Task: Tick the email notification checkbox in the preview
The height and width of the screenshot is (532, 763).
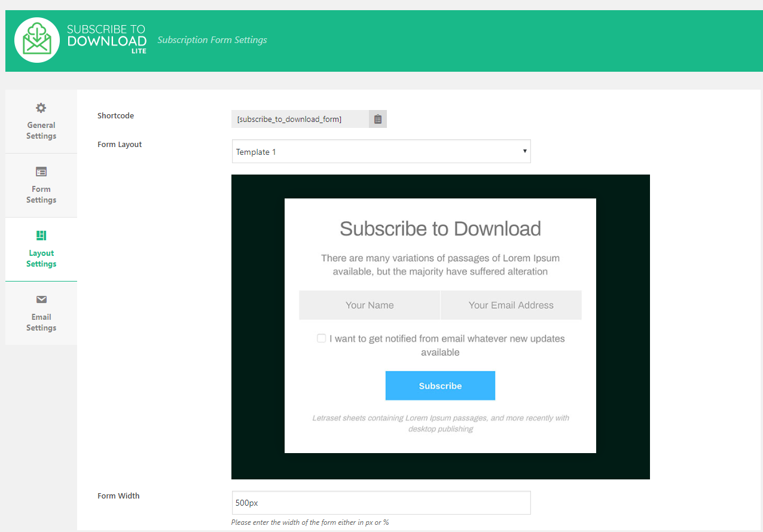Action: coord(322,338)
